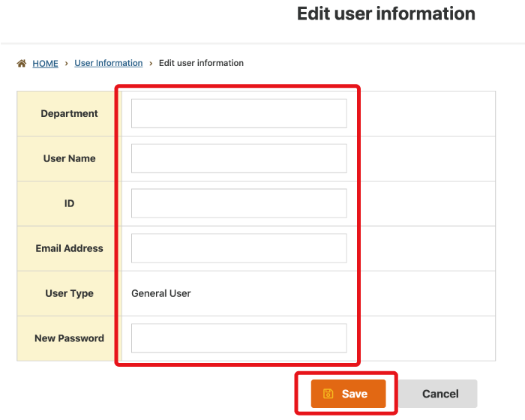The image size is (525, 420).
Task: Click the General User type value
Action: (161, 293)
